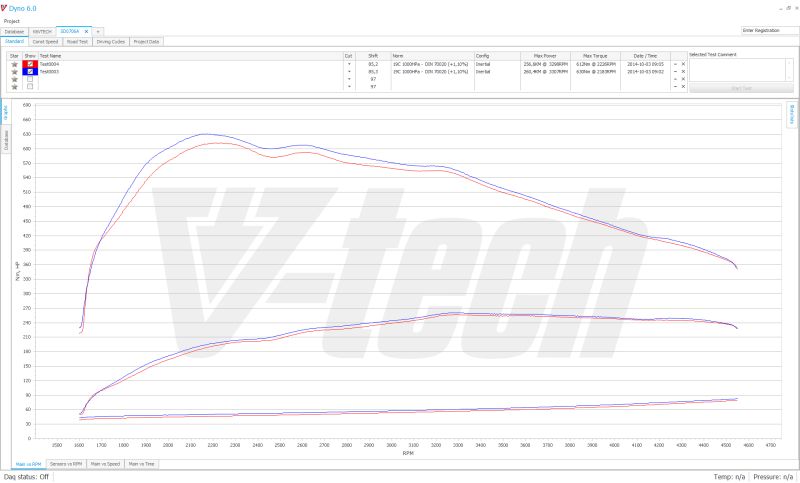Open the Cut dropdown for Test0003
Screen dimensions: 800x483
[349, 72]
